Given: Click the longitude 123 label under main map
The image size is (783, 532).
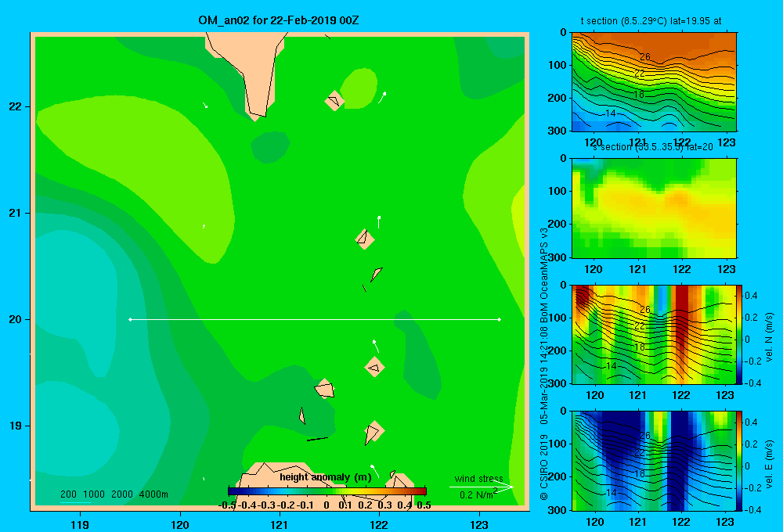Looking at the screenshot, I should (x=479, y=524).
